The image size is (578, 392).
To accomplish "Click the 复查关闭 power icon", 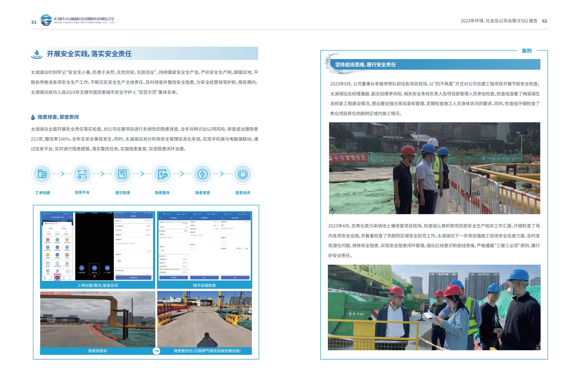I will [x=243, y=174].
